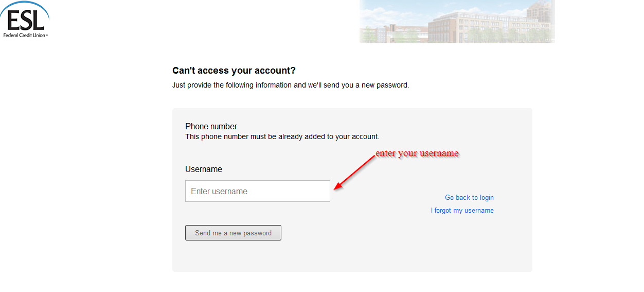Click the phone number already added note
This screenshot has width=644, height=292.
point(282,137)
